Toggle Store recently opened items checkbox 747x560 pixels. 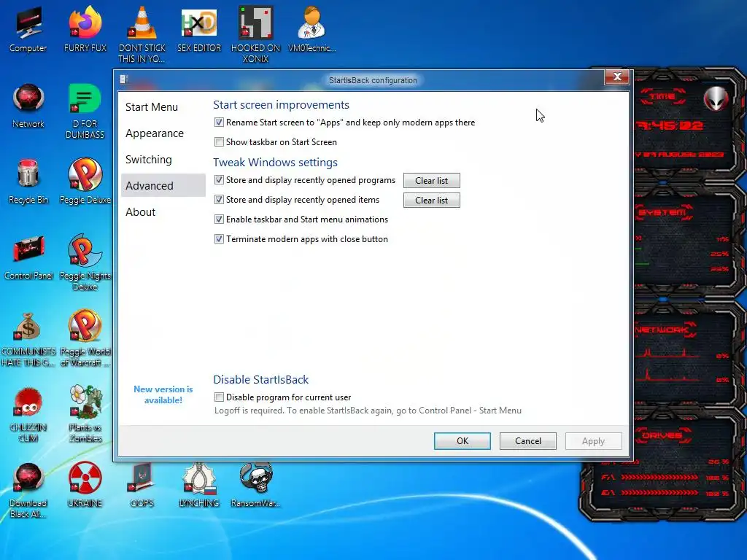pyautogui.click(x=219, y=200)
